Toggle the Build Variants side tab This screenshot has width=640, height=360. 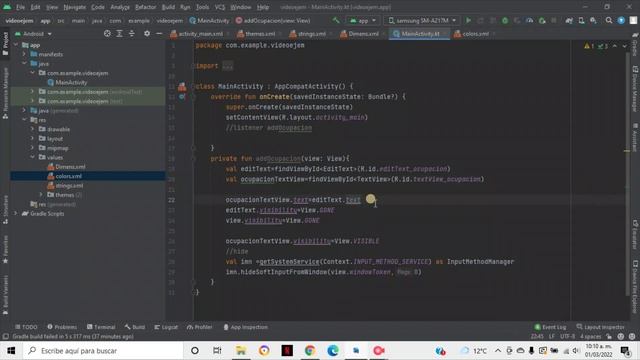5,295
